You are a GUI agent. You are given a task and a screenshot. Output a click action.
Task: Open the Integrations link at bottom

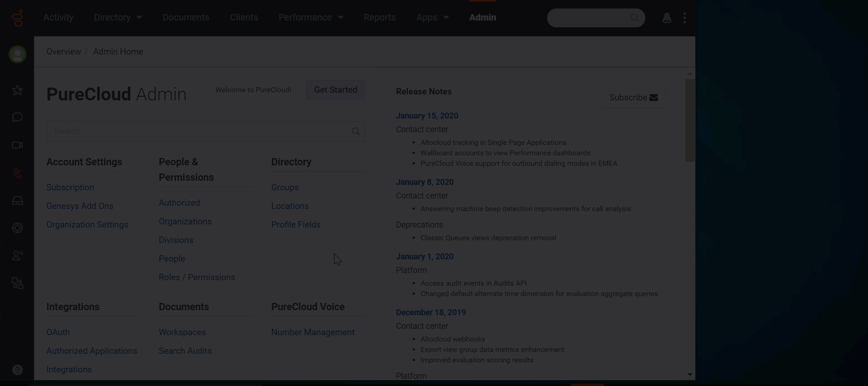[69, 370]
